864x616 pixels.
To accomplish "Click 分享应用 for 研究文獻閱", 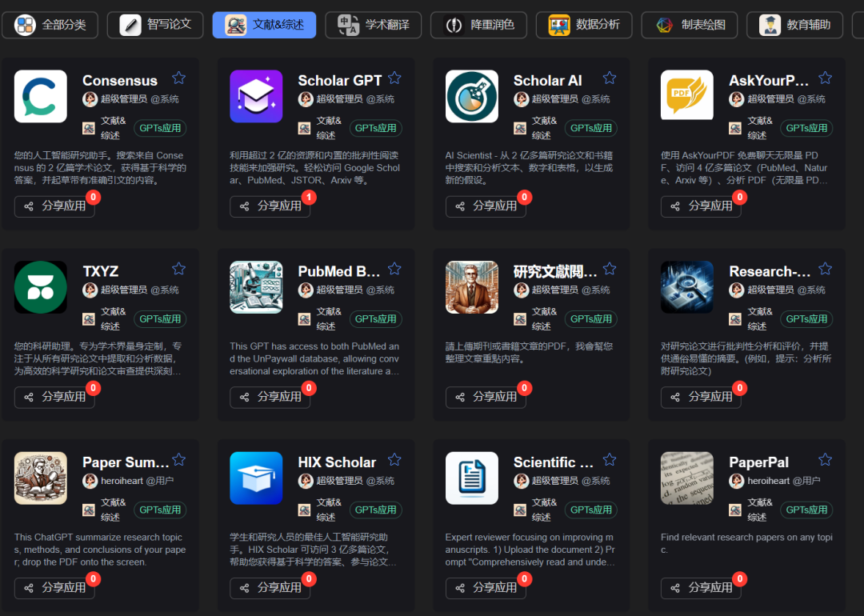I will click(486, 398).
